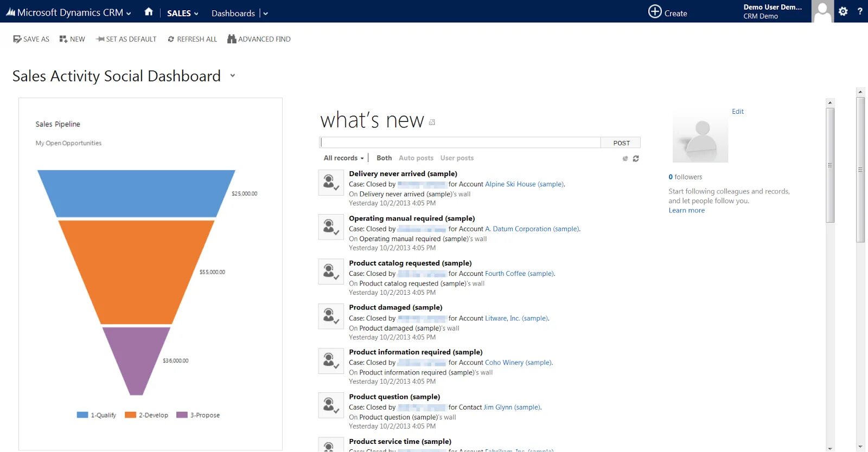Click the inner scrollbar up arrow
Image resolution: width=868 pixels, height=452 pixels.
[x=830, y=102]
